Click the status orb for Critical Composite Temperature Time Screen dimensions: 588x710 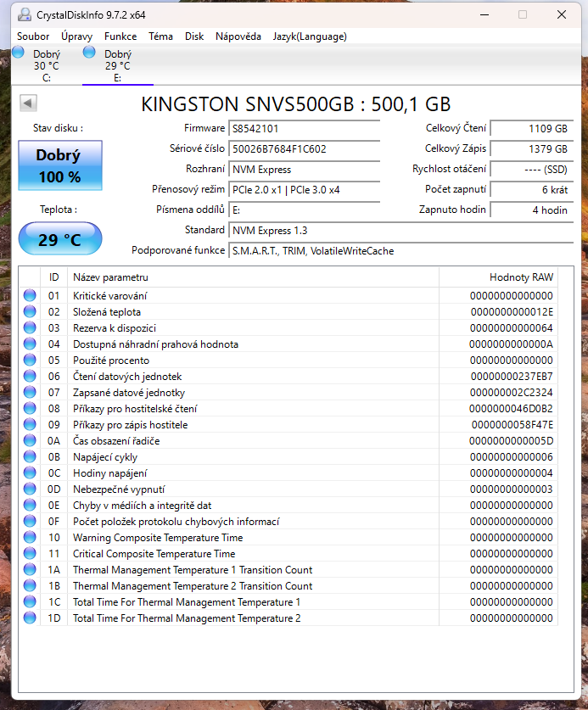pos(30,554)
